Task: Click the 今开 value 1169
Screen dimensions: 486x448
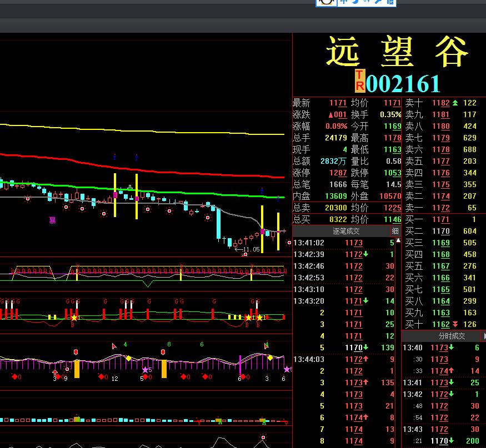Action: point(392,126)
